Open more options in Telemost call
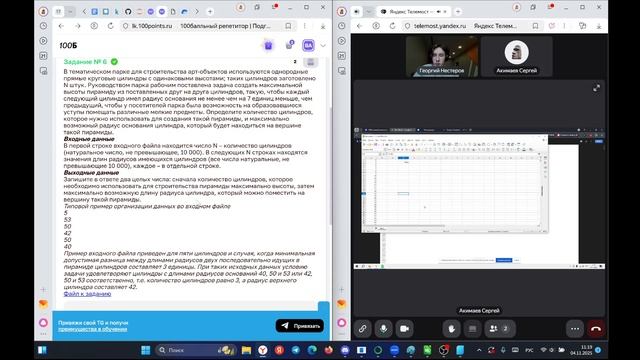 coord(575,329)
